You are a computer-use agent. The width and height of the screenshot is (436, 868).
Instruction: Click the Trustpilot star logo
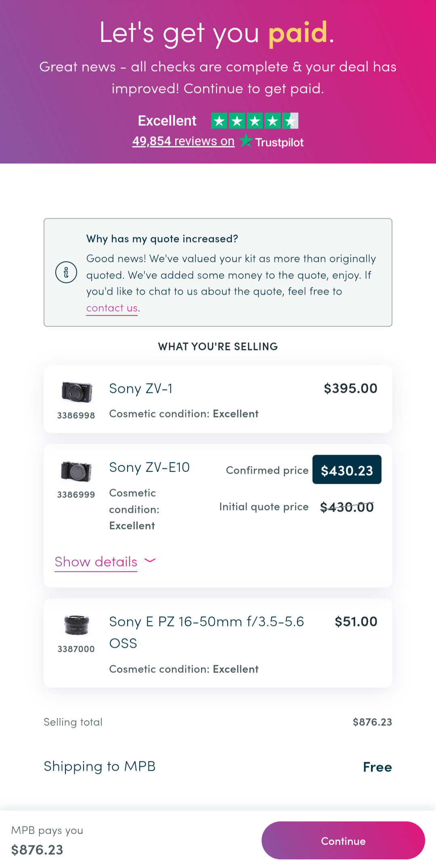246,141
